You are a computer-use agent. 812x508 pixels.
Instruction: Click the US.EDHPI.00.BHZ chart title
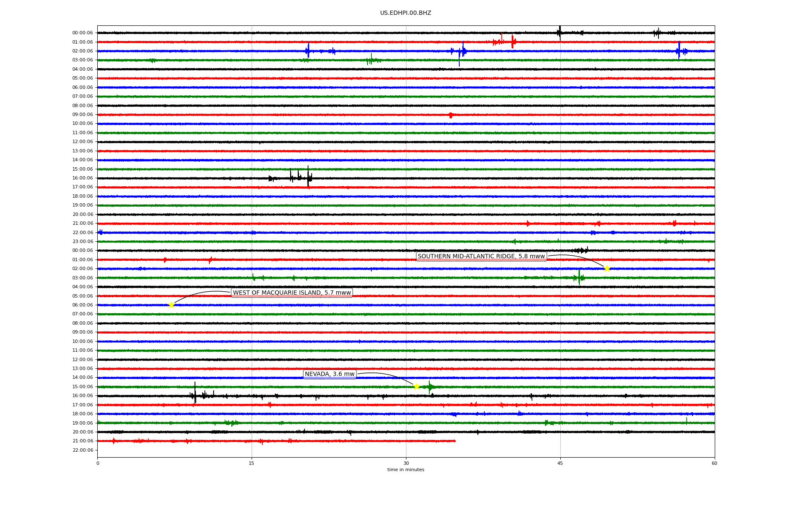tap(405, 13)
